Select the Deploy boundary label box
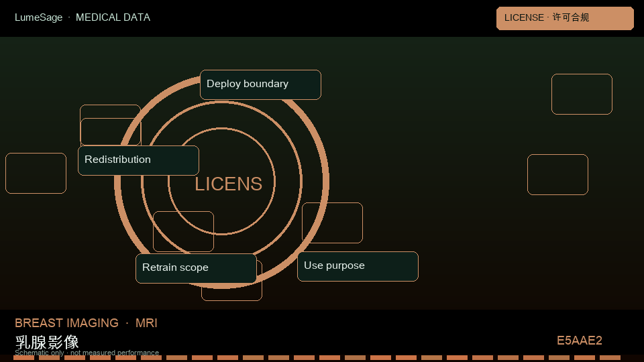 click(260, 84)
